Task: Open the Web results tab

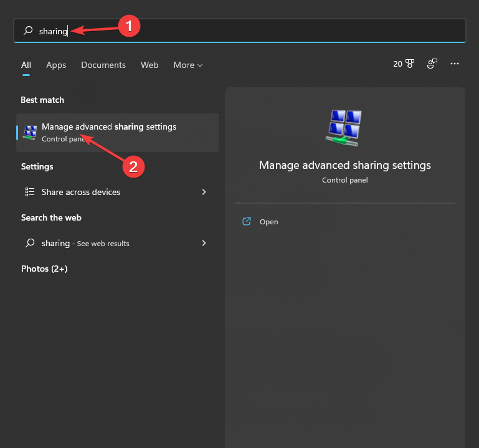Action: click(149, 65)
